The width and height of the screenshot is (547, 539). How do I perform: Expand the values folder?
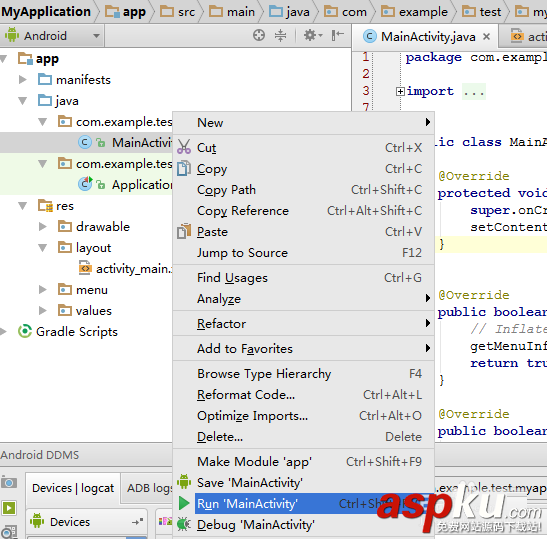point(43,310)
